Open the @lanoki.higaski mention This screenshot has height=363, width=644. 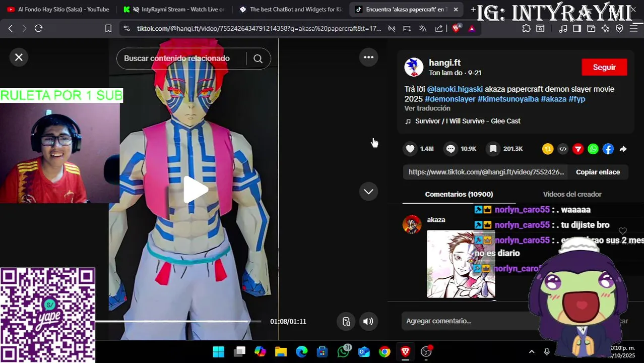pos(455,89)
